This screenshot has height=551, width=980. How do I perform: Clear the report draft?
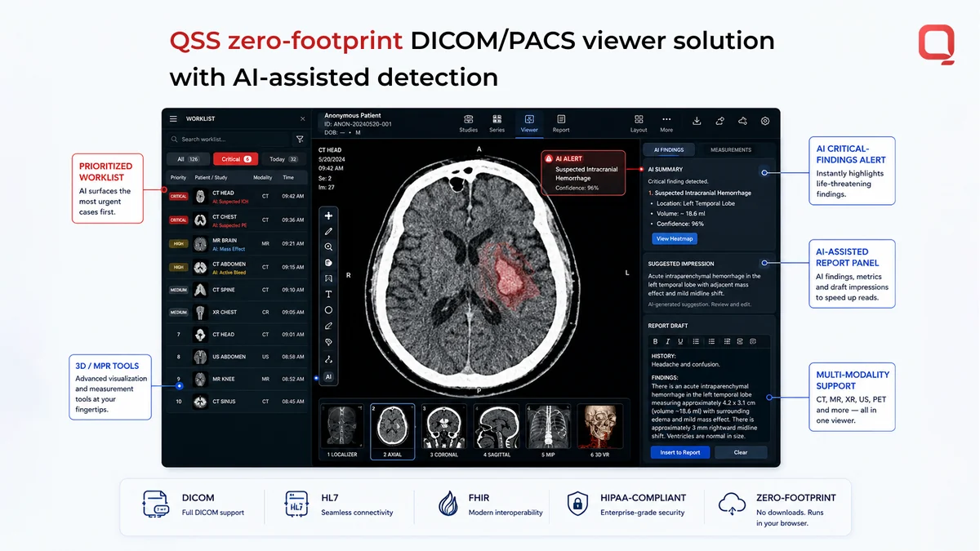click(x=741, y=452)
